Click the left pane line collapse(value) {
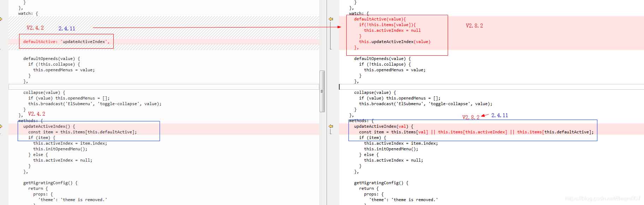The width and height of the screenshot is (644, 205). 44,92
